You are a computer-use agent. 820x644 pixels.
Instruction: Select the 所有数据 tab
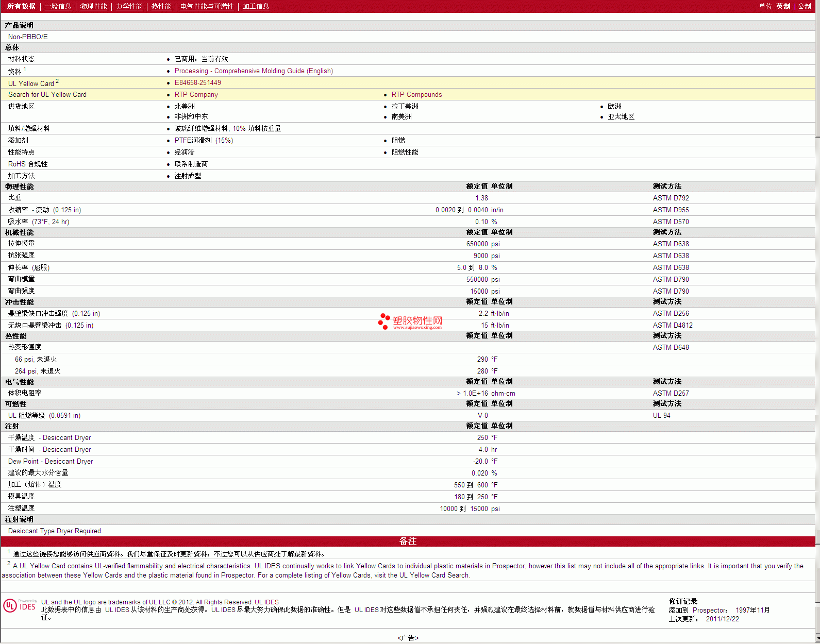pyautogui.click(x=21, y=7)
